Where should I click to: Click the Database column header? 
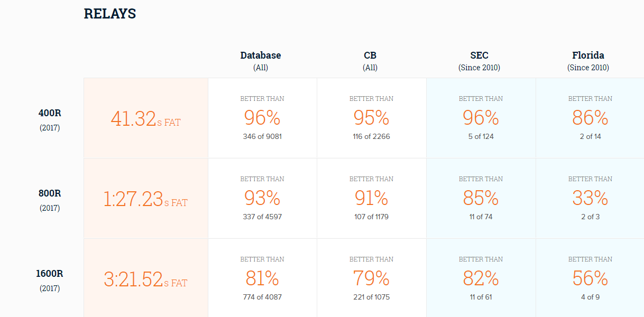click(261, 61)
